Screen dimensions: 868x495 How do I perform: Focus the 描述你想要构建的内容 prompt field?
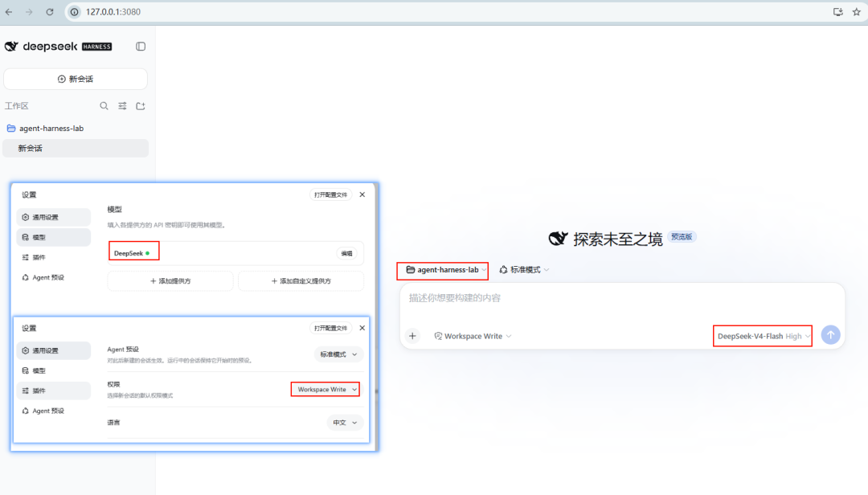pyautogui.click(x=622, y=298)
